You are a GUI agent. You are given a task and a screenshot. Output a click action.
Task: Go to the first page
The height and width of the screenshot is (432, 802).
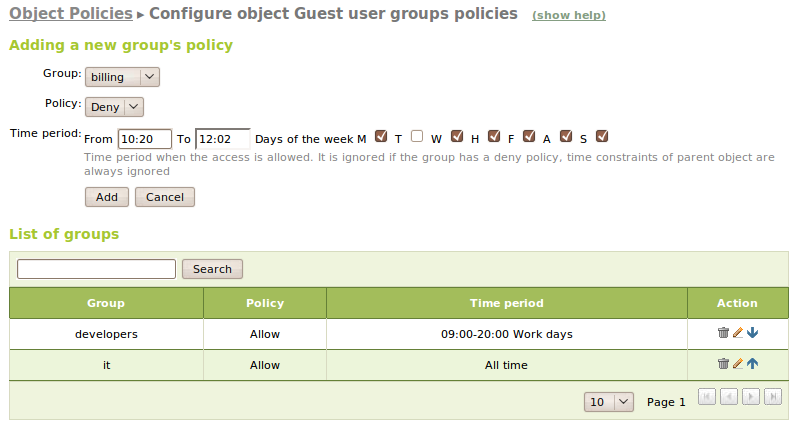706,397
